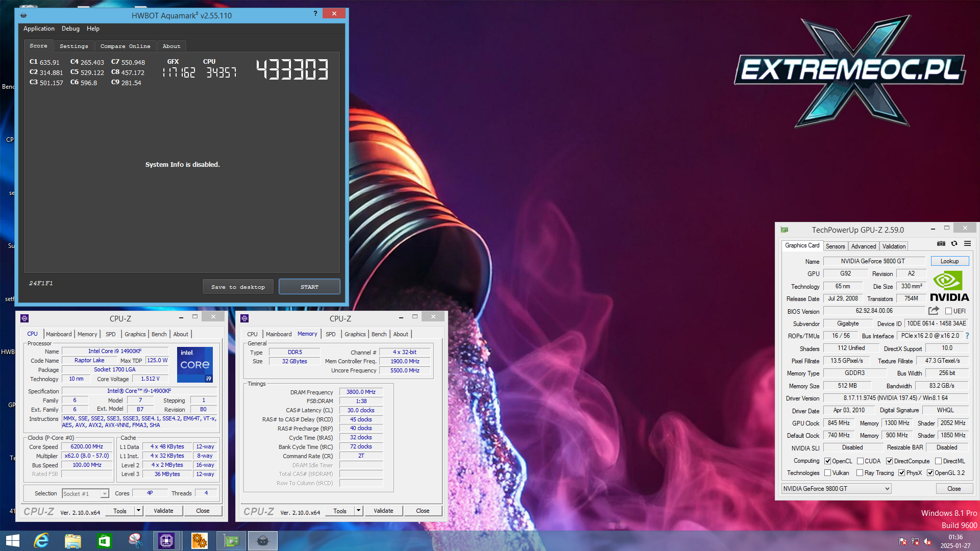Click the NVIDIA logo in GPU-Z
980x551 pixels.
click(x=949, y=286)
